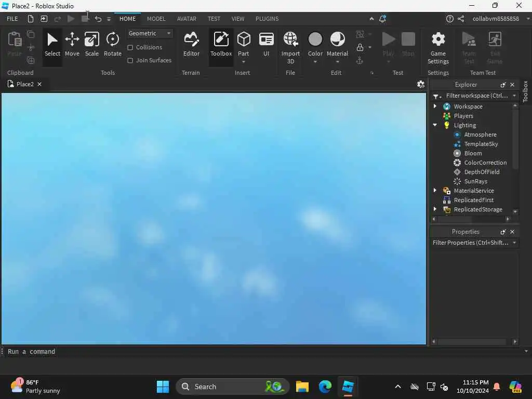Click the Anchor icon
The image size is (532, 399).
click(x=360, y=60)
